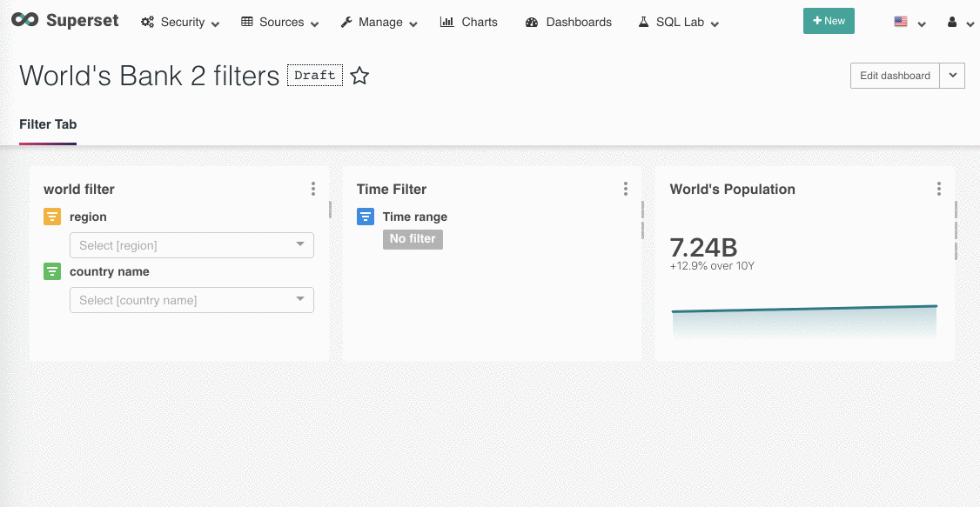The height and width of the screenshot is (507, 980).
Task: Click the Time range label
Action: 415,217
